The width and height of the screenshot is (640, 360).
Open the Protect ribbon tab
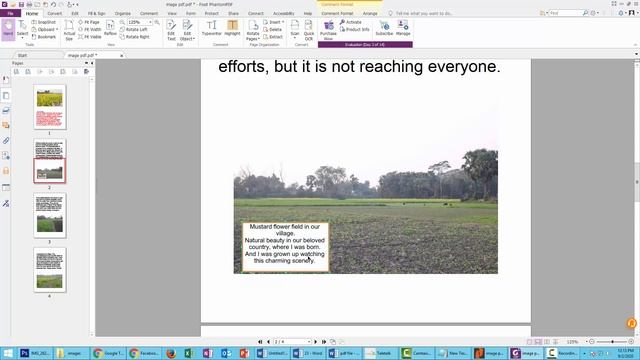[211, 13]
